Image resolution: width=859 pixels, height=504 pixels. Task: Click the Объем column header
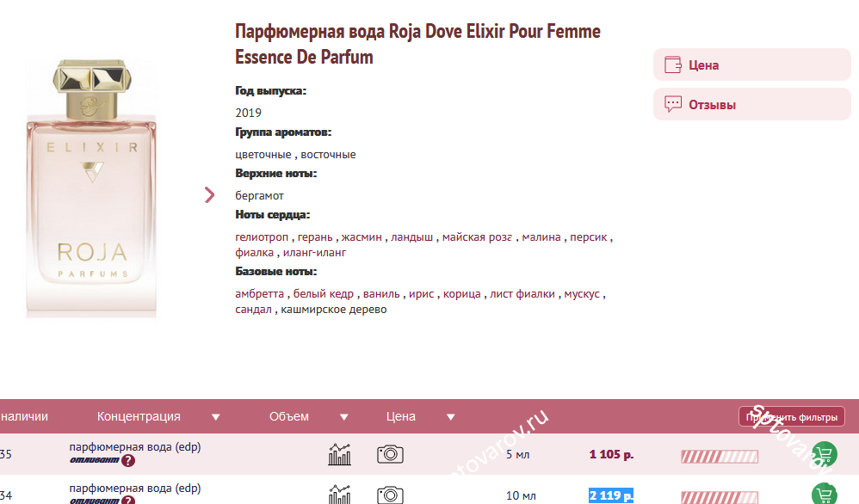[288, 416]
